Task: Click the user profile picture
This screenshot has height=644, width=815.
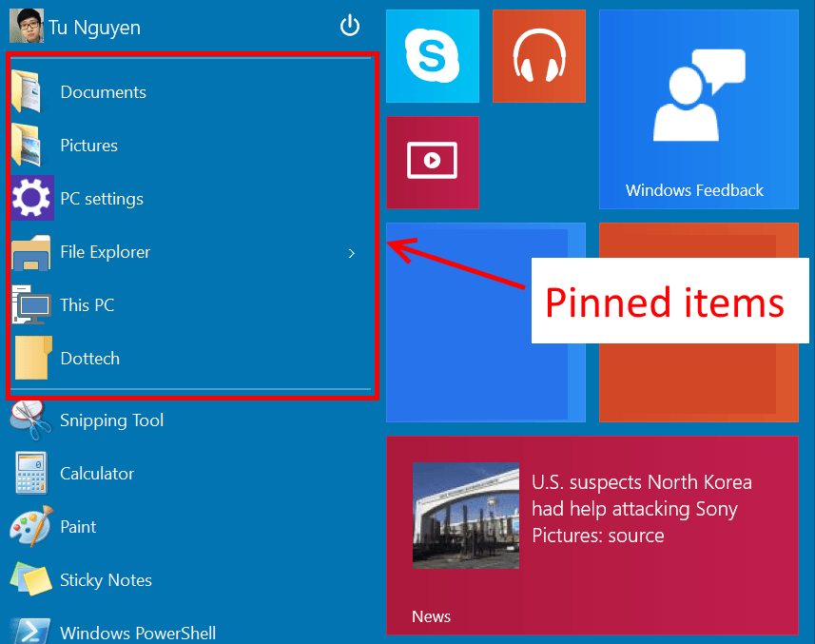Action: tap(26, 26)
